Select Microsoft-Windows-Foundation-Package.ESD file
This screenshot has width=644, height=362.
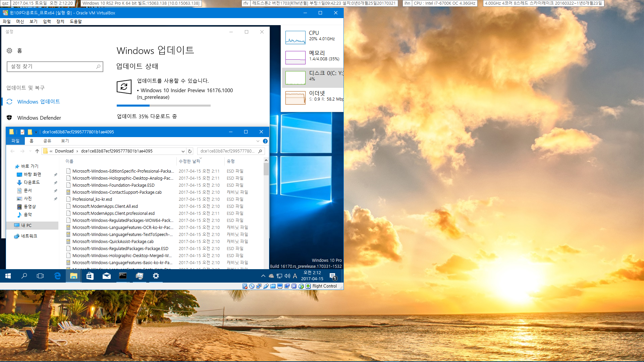coord(113,185)
